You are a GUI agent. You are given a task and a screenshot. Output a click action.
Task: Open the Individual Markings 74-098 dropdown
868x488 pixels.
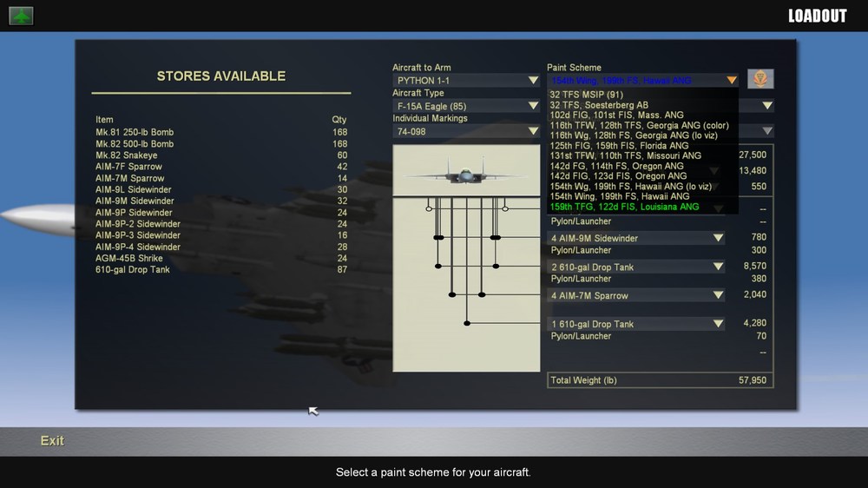(x=465, y=131)
